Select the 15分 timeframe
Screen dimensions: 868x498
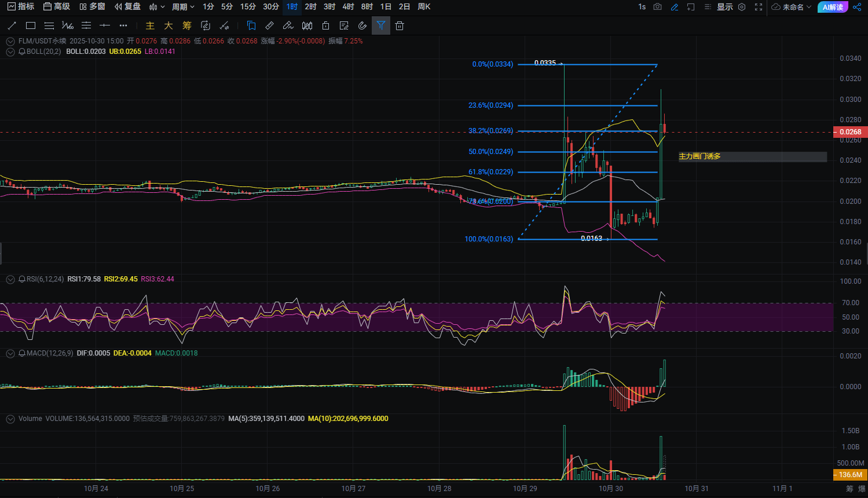(248, 7)
